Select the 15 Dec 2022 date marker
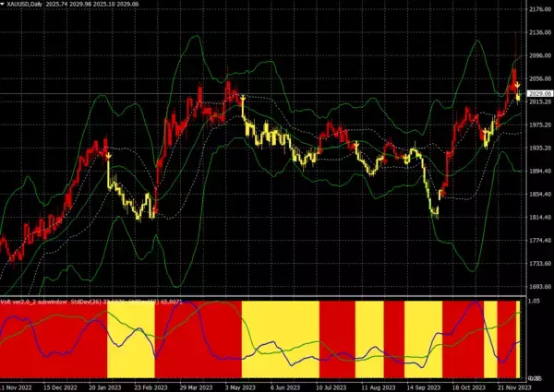554x392 pixels. pos(59,386)
